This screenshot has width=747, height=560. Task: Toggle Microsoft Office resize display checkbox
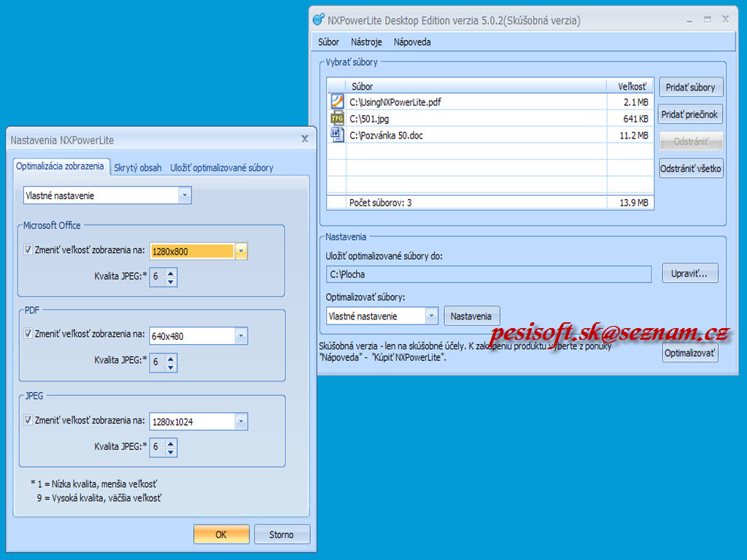click(x=28, y=249)
